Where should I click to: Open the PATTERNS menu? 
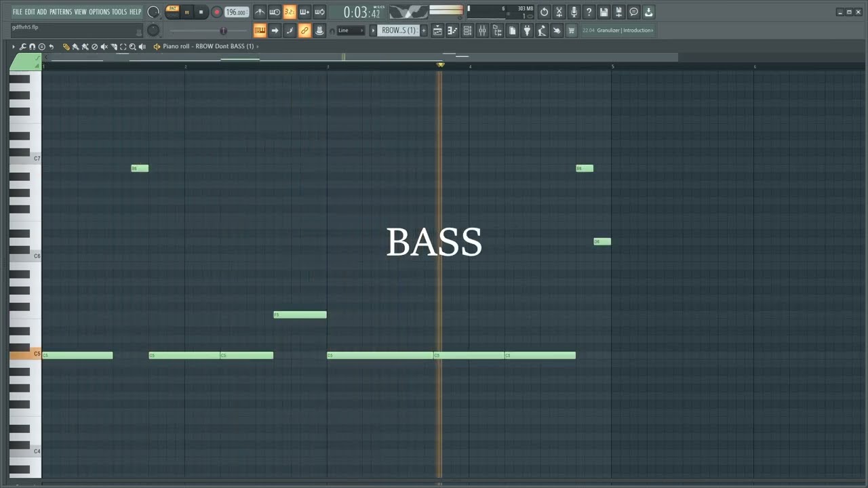coord(60,12)
